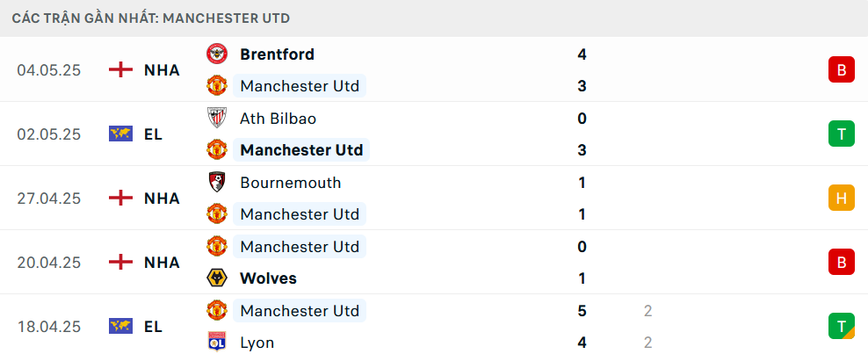This screenshot has height=354, width=868.
Task: Click the Brentford club crest icon
Action: tap(217, 54)
